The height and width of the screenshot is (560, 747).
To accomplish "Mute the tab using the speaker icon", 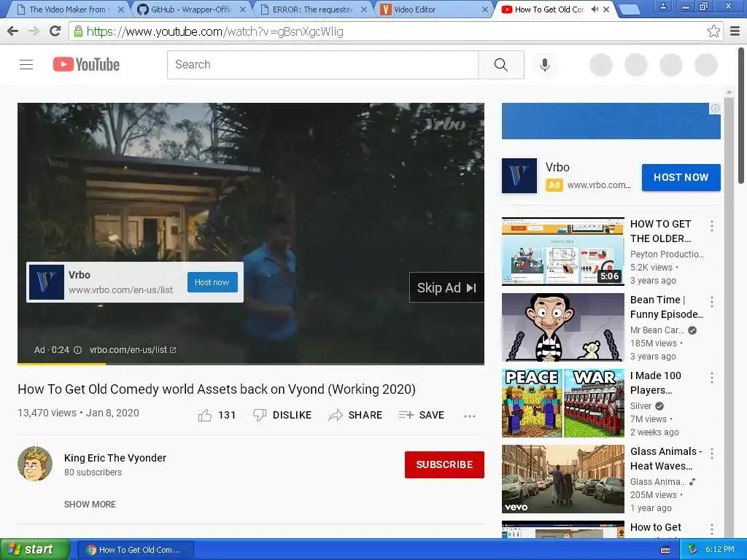I will click(x=595, y=9).
